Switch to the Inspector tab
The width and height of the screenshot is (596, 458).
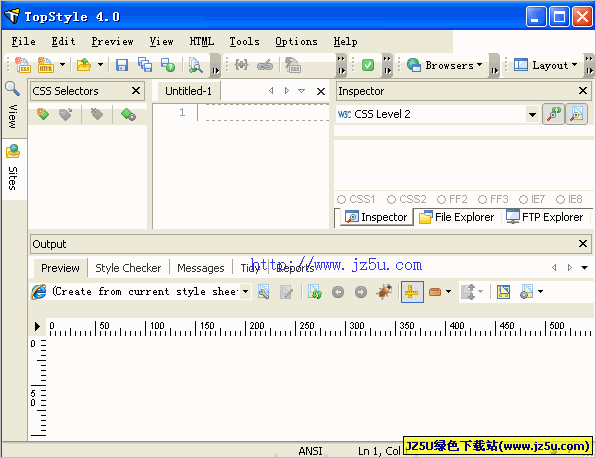click(x=376, y=217)
